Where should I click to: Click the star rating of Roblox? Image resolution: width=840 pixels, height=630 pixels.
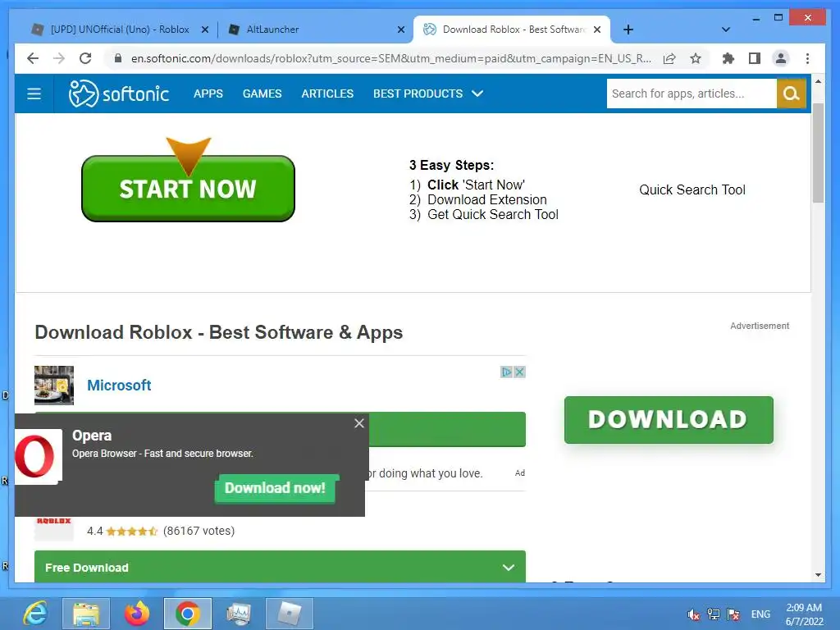(131, 531)
